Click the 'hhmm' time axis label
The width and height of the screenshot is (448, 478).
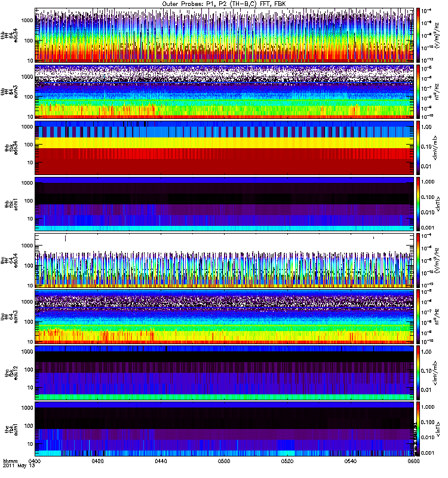pos(10,462)
